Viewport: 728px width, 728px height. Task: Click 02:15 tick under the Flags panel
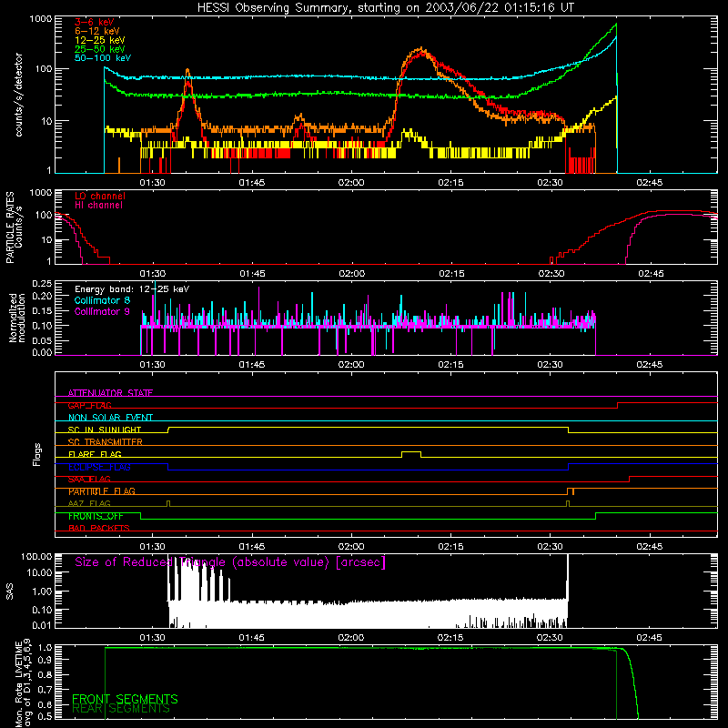[450, 547]
